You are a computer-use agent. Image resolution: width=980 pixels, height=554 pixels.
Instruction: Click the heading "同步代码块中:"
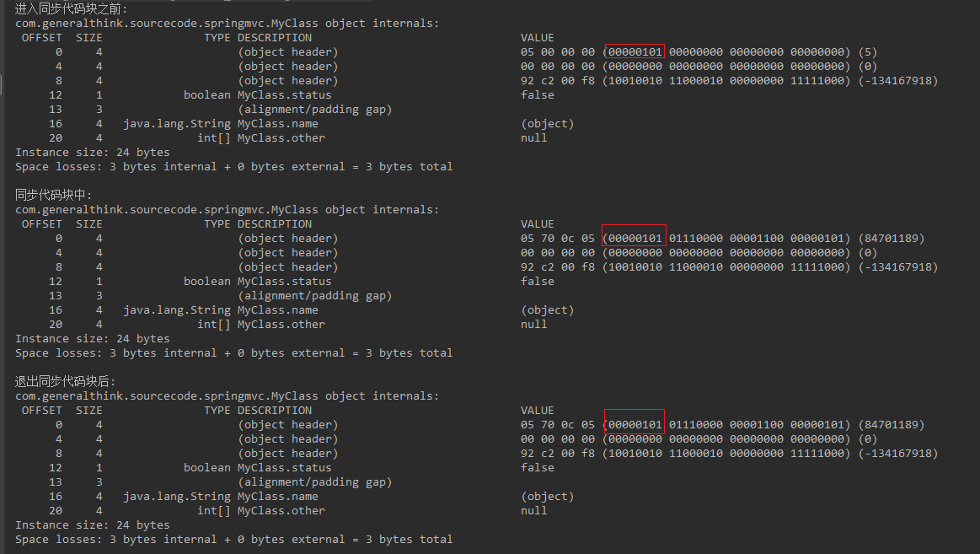coord(54,195)
